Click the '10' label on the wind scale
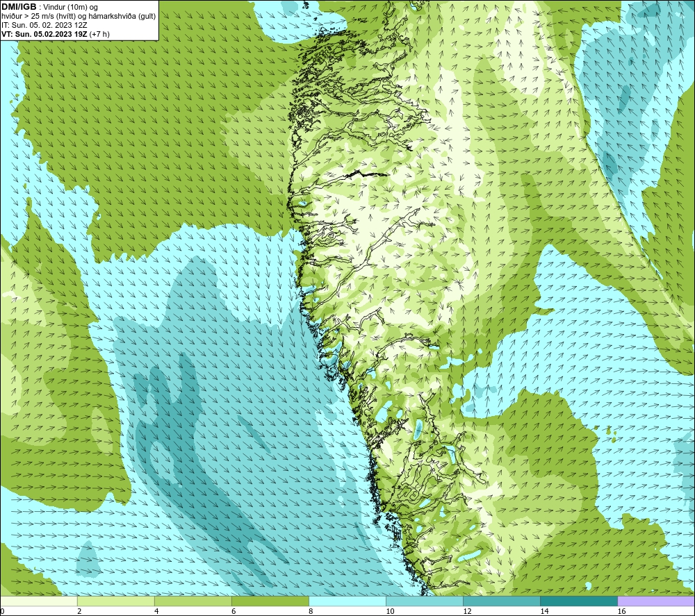Viewport: 695px width, 616px height. [x=390, y=612]
